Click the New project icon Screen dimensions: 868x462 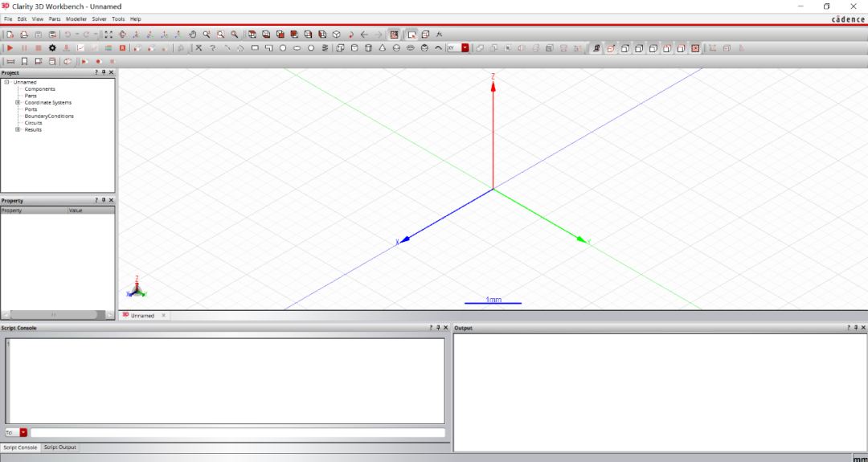coord(10,35)
